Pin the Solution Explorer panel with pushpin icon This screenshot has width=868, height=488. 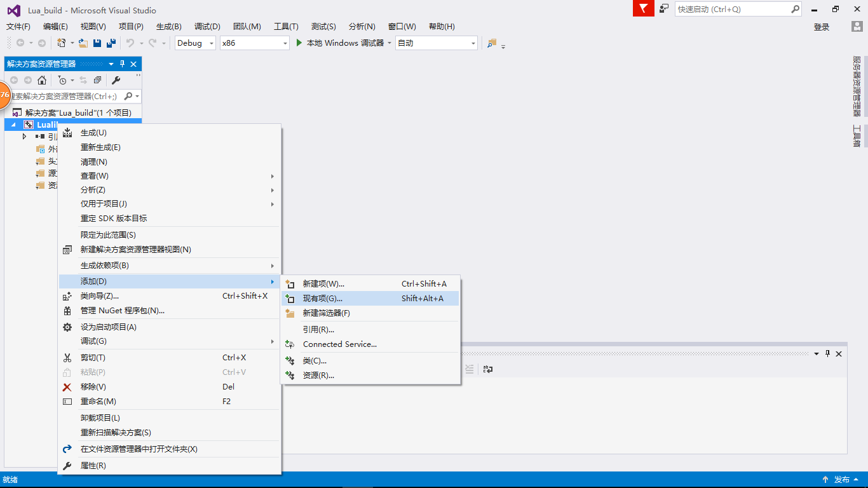[x=122, y=64]
